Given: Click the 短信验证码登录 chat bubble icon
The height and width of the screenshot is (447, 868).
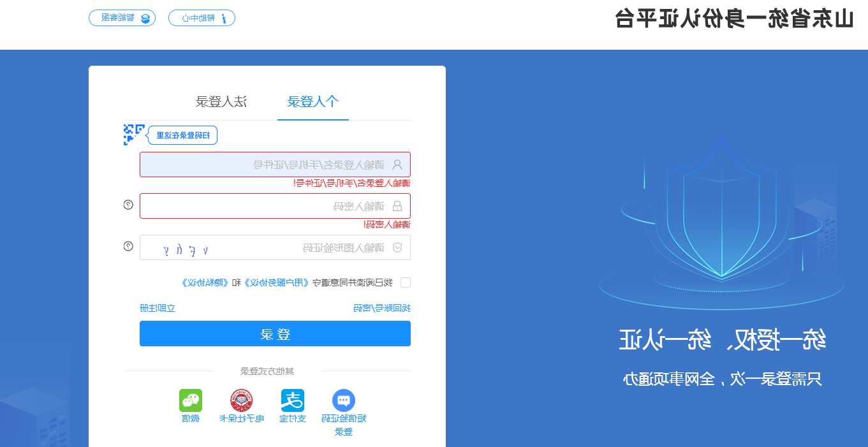Looking at the screenshot, I should coord(344,400).
